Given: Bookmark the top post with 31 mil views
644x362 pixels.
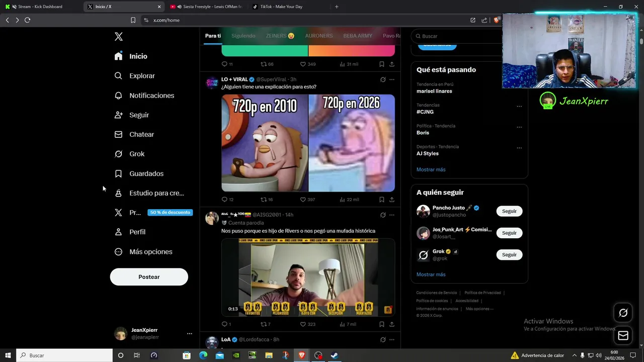Looking at the screenshot, I should (382, 64).
